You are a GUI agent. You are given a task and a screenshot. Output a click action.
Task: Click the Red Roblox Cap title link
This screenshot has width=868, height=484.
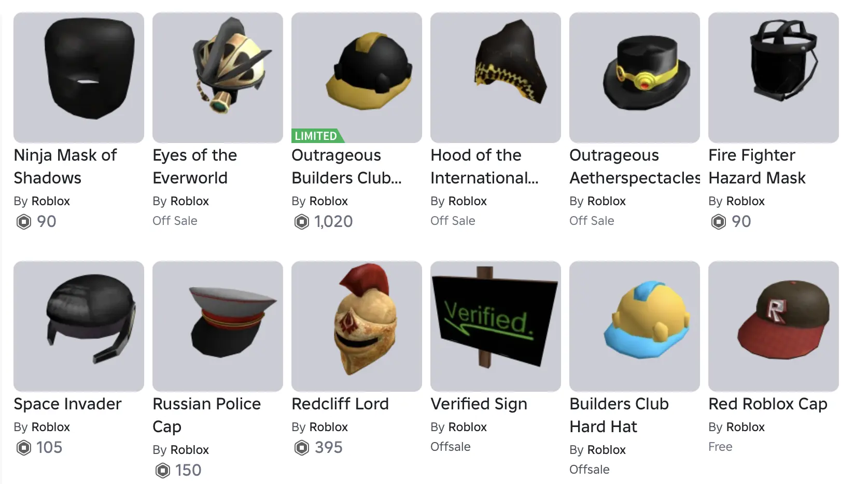point(768,404)
